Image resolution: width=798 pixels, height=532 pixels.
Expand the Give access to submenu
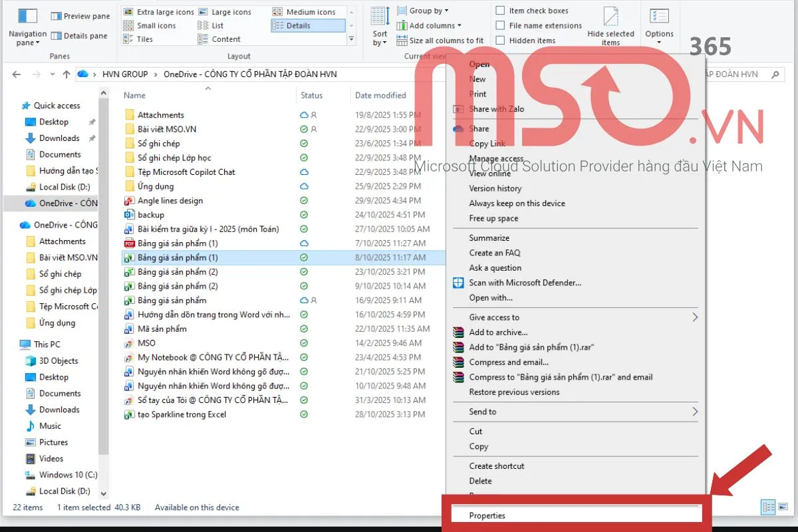[695, 317]
